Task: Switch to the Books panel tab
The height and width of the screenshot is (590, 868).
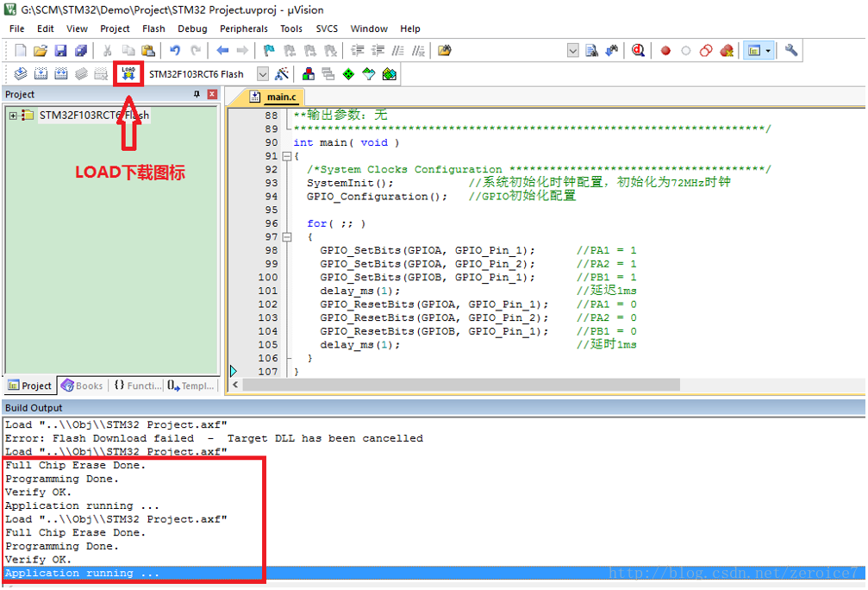Action: (x=83, y=386)
